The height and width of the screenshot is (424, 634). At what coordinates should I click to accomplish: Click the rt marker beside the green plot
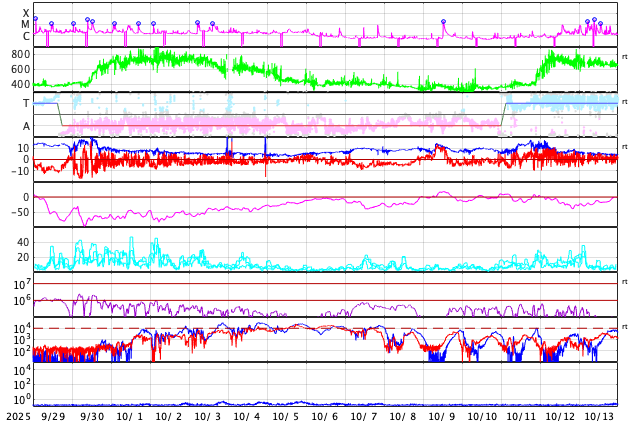pyautogui.click(x=625, y=56)
